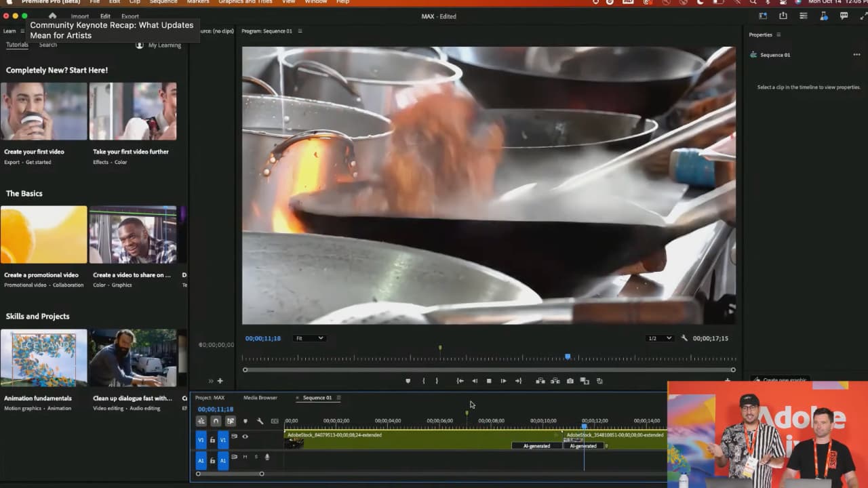Switch to the Media Browser tab
The height and width of the screenshot is (488, 868).
tap(260, 398)
